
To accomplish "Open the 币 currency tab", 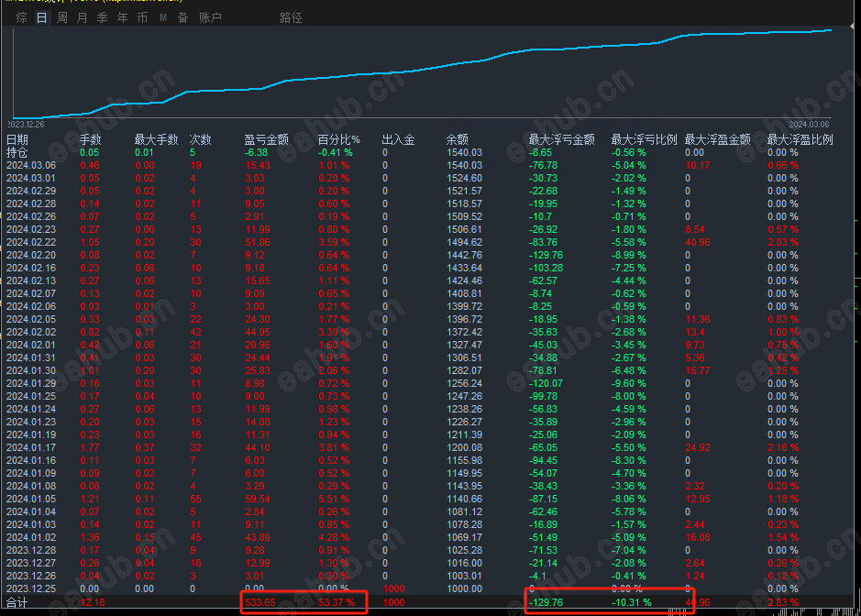I will pyautogui.click(x=142, y=17).
